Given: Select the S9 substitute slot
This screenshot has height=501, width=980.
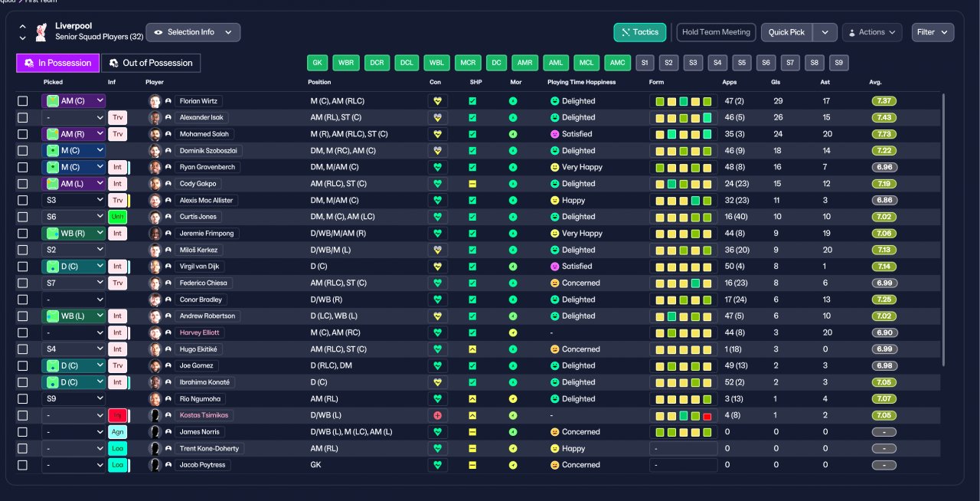Looking at the screenshot, I should coord(838,63).
